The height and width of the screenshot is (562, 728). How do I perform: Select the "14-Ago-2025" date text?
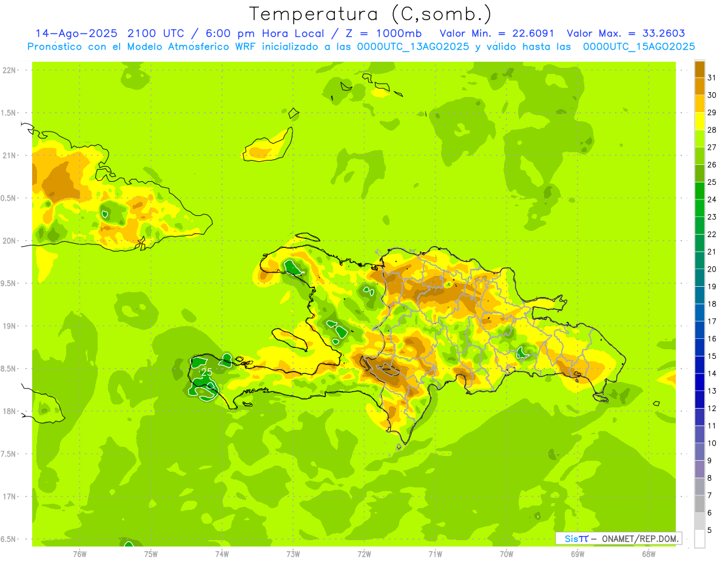(76, 33)
